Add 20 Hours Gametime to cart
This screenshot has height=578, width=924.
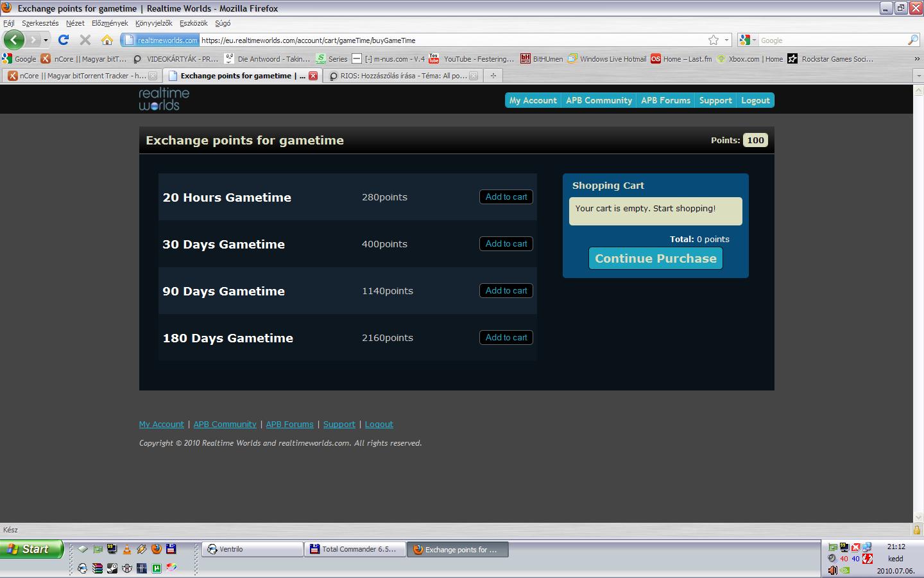(506, 197)
